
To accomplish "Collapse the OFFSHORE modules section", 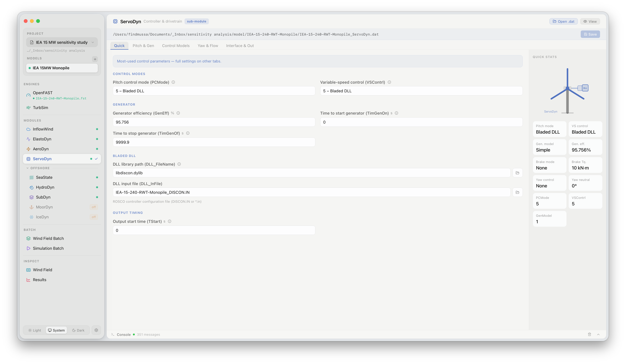I will (28, 168).
